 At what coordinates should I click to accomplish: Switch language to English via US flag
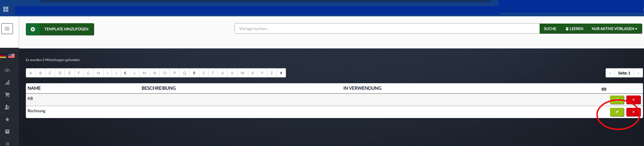click(x=12, y=56)
